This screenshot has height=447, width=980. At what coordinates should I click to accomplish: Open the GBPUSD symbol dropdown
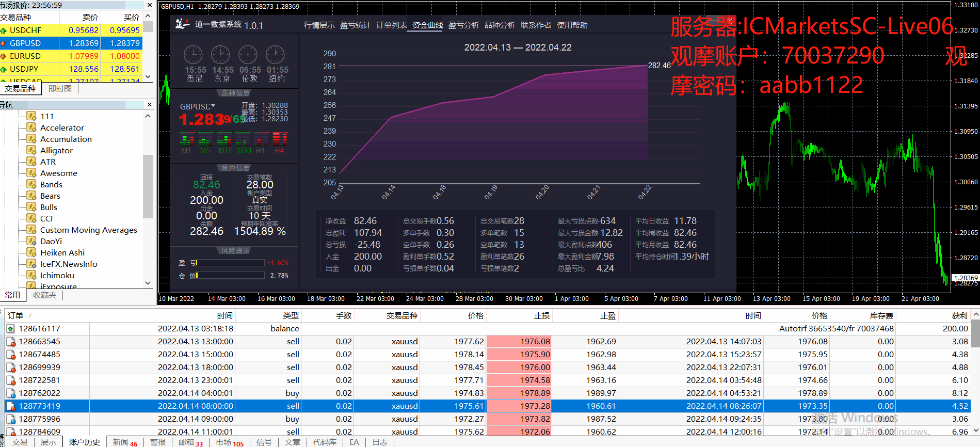213,106
